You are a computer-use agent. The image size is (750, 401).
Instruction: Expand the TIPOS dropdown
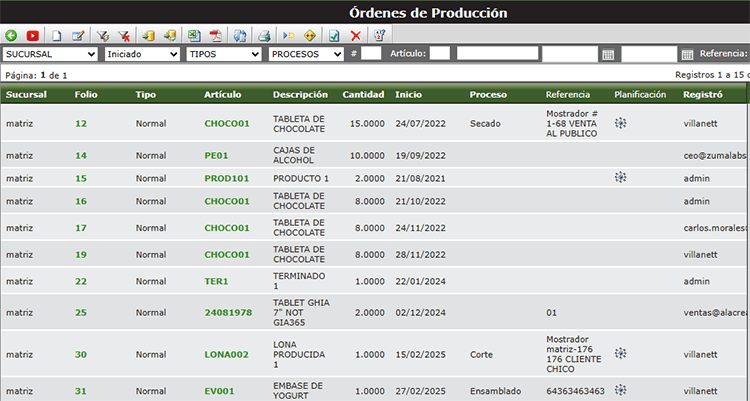[x=224, y=54]
